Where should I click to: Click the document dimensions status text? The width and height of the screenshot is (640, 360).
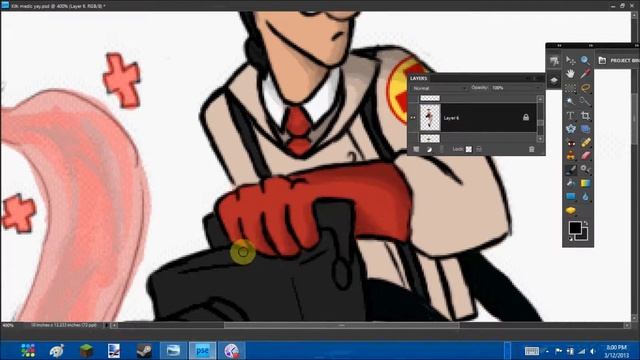(64, 325)
